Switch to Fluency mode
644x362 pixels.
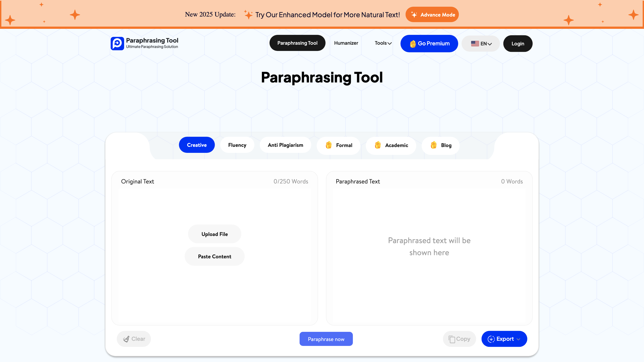click(x=237, y=145)
